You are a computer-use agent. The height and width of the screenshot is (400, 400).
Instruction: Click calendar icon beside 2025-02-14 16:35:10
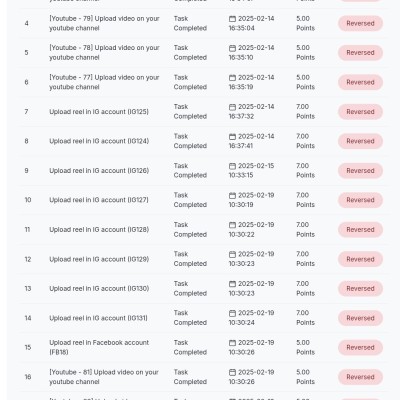click(232, 48)
